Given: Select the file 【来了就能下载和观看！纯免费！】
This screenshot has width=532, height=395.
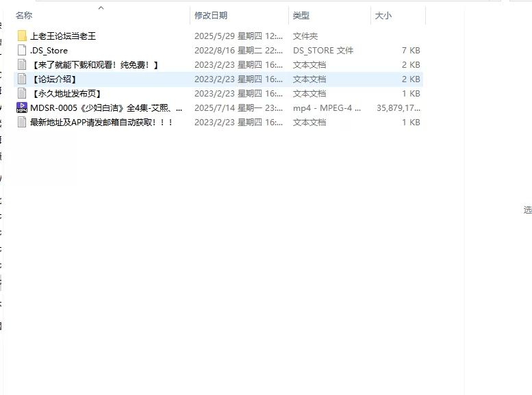Looking at the screenshot, I should pos(94,65).
